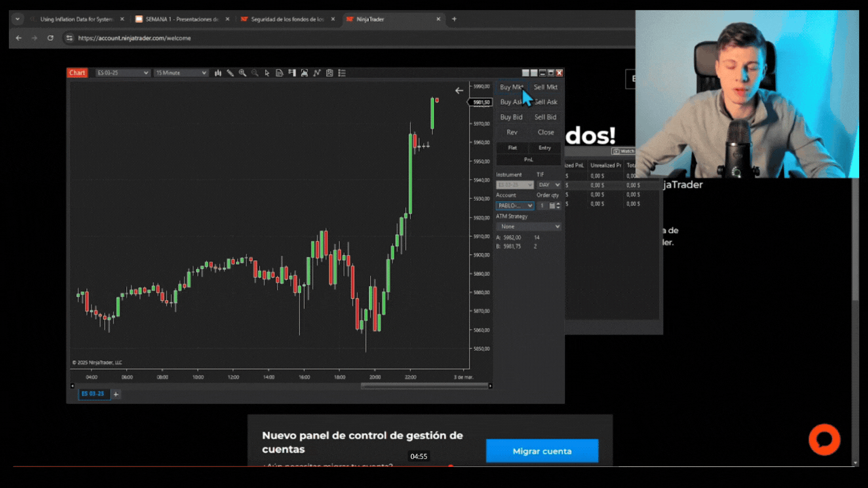Click the browser address bar URL

(x=134, y=38)
